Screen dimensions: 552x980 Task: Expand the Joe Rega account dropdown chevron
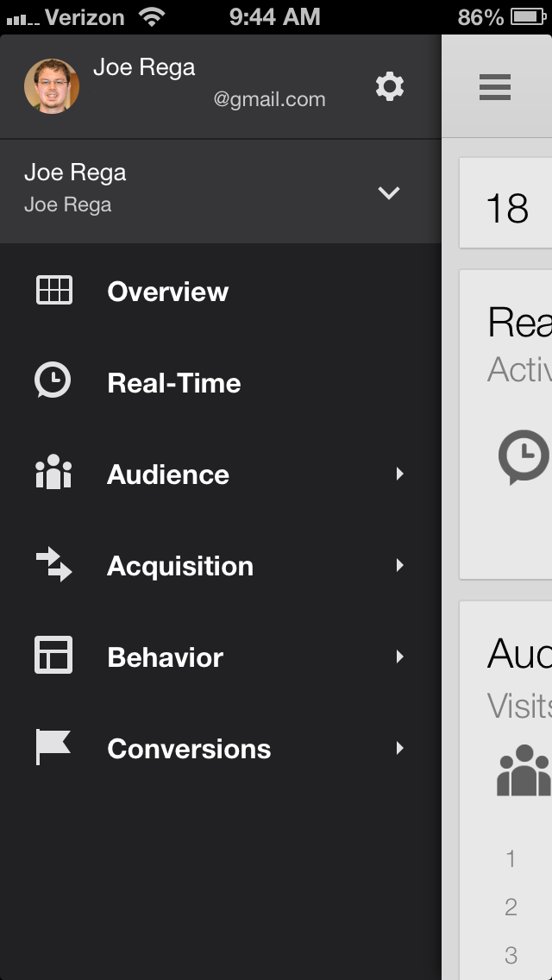(389, 192)
